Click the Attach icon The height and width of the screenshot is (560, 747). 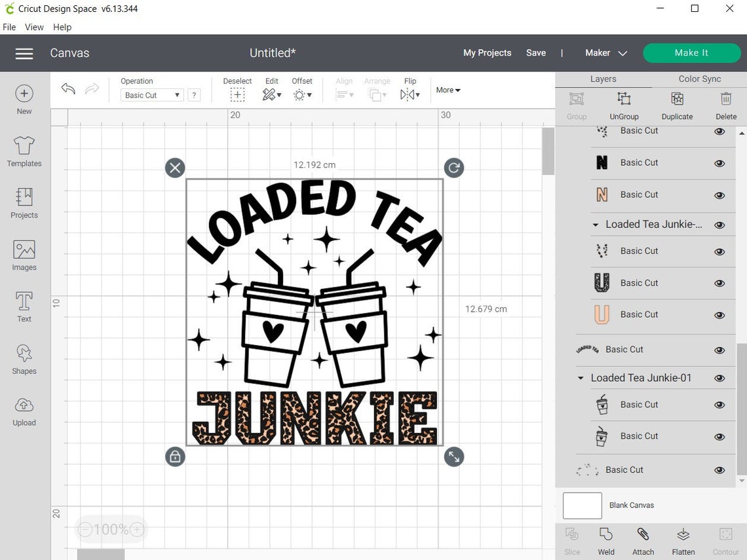point(643,538)
